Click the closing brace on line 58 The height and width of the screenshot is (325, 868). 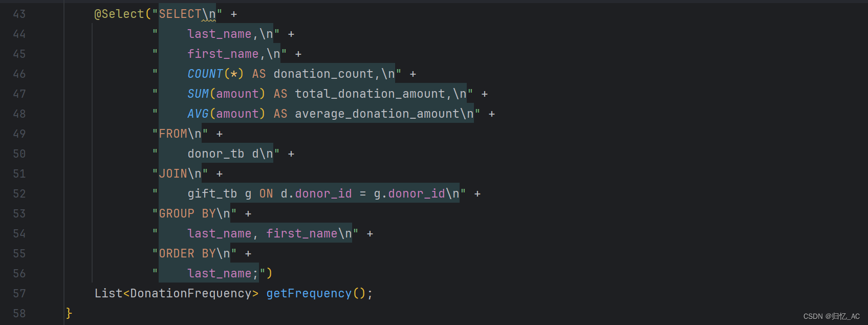click(x=69, y=313)
